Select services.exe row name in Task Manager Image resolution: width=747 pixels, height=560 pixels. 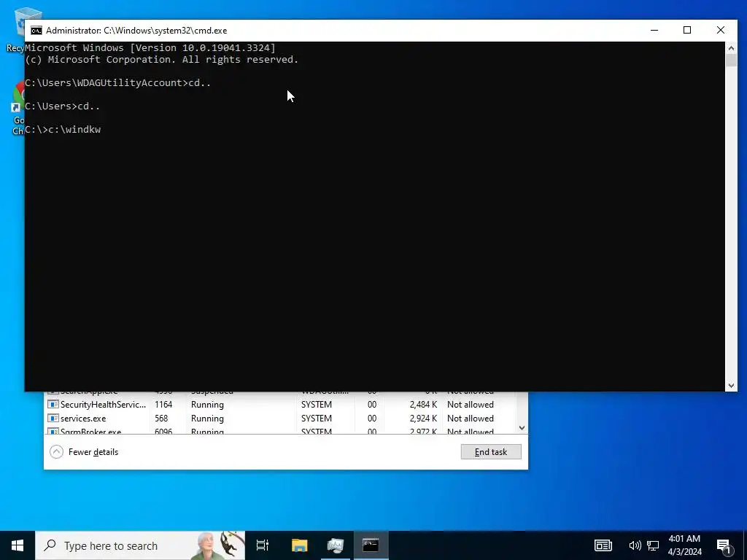pos(83,418)
